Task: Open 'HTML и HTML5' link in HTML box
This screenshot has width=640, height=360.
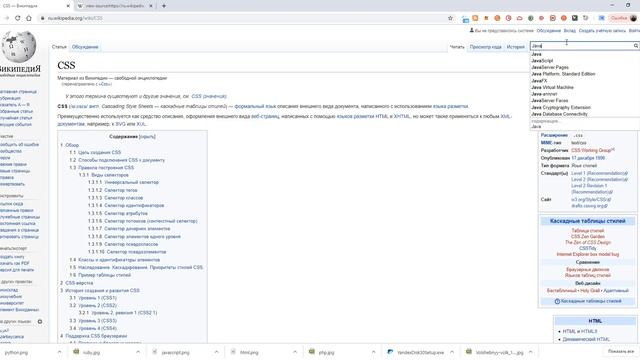Action: (580, 331)
